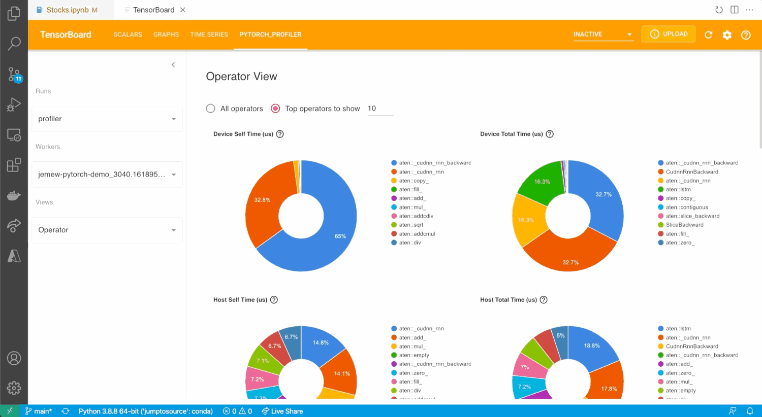Click aten::contiguous in Device Total Time legend
The image size is (762, 417).
687,207
